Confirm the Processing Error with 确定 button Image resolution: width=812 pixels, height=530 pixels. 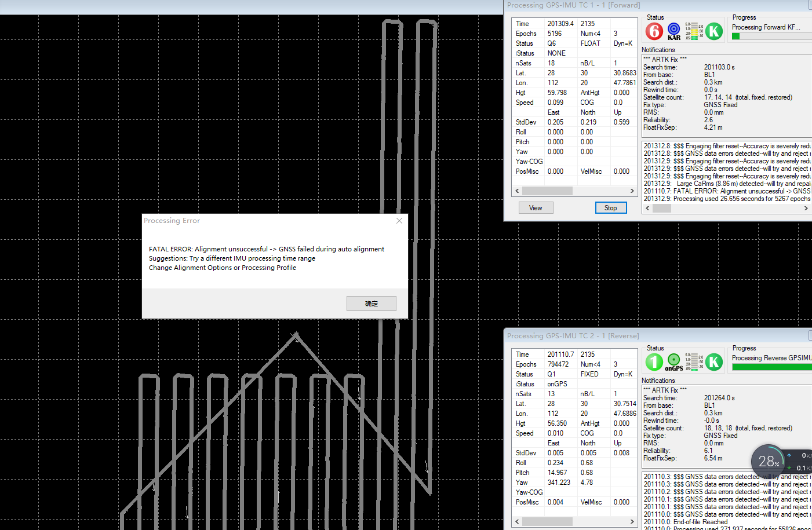click(372, 304)
